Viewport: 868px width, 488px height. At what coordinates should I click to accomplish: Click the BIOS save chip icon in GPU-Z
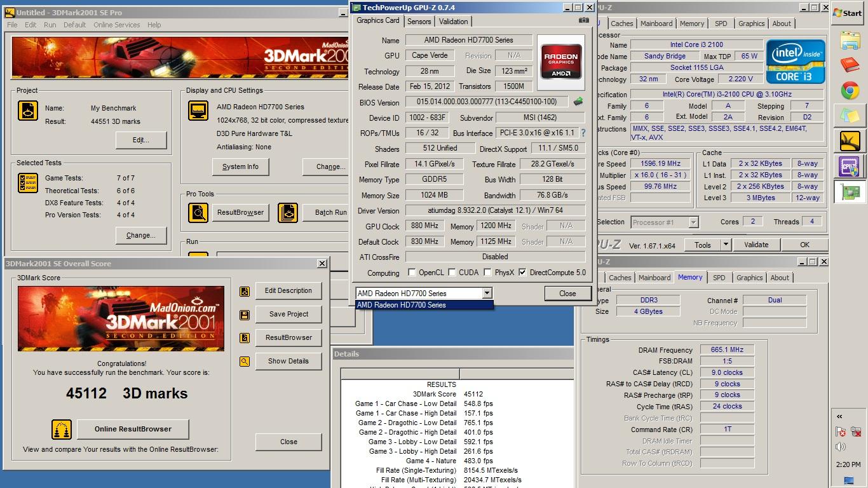tap(578, 101)
